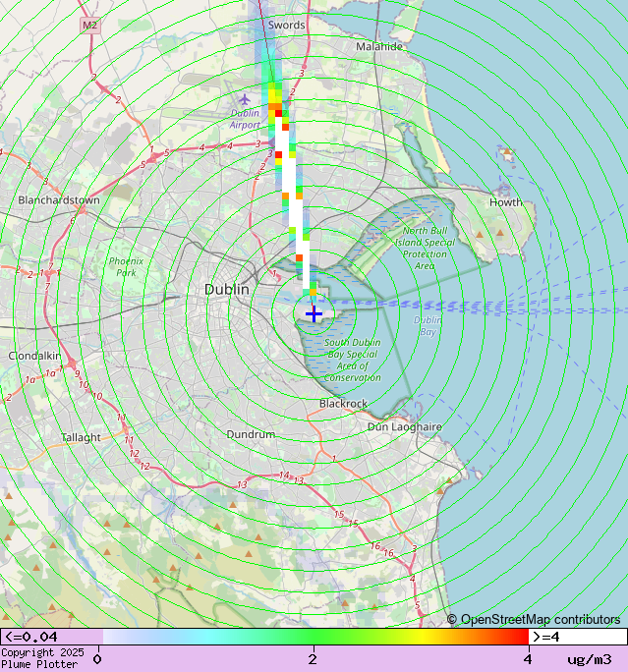
Task: Click the 2 tick label on the scale
Action: [x=313, y=659]
